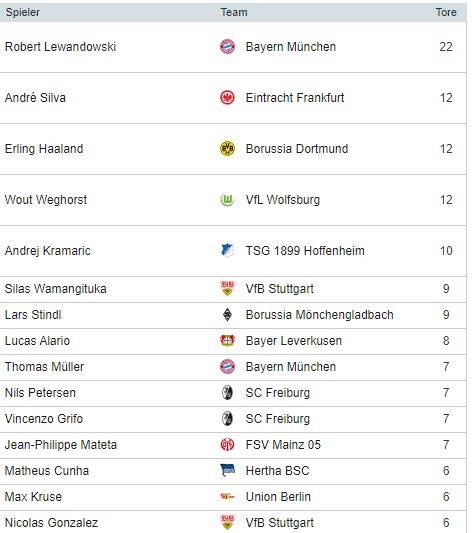Open Erling Haaland's player page
Image resolution: width=472 pixels, height=533 pixels.
[44, 149]
